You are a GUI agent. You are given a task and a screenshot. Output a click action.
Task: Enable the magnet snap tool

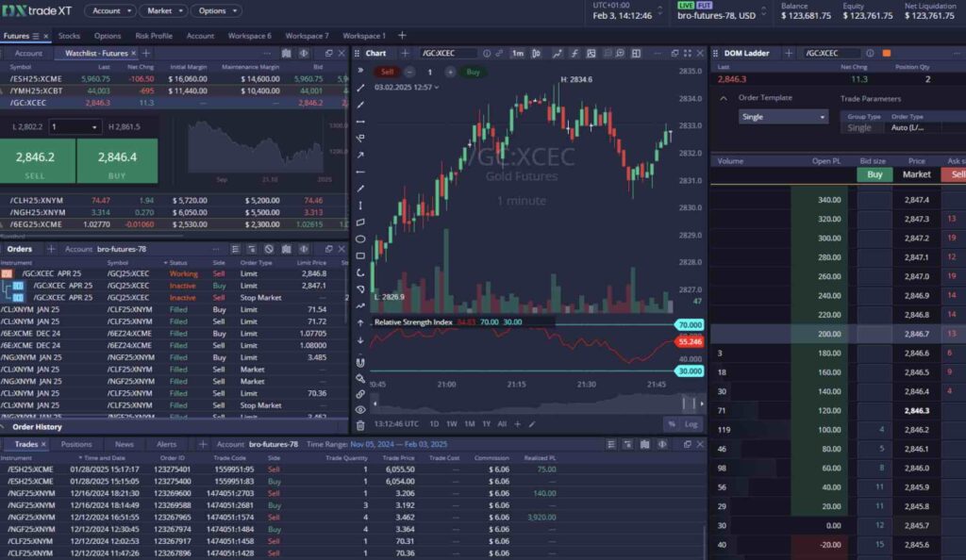tap(360, 362)
